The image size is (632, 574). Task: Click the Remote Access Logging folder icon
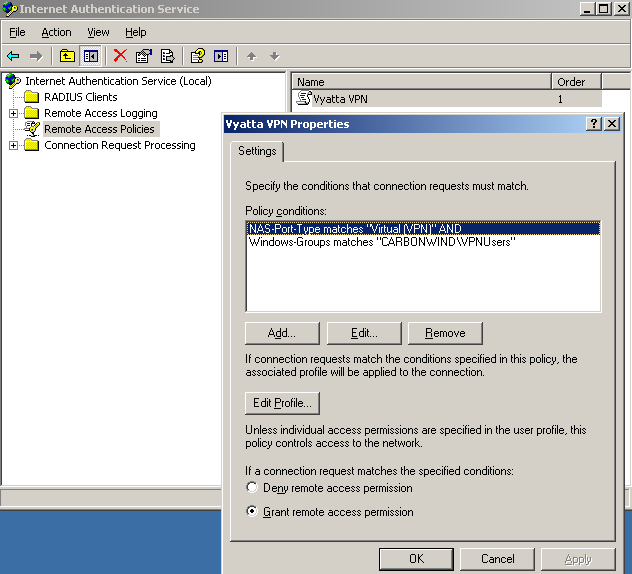point(31,113)
